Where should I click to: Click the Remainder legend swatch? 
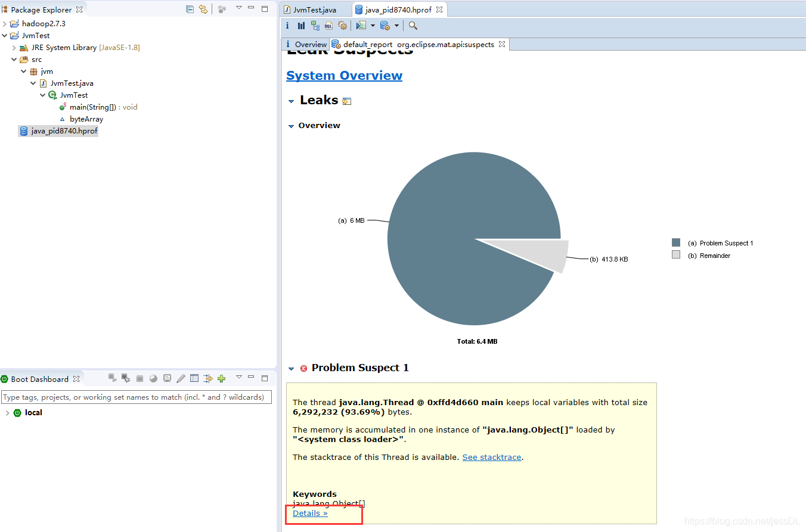coord(676,254)
